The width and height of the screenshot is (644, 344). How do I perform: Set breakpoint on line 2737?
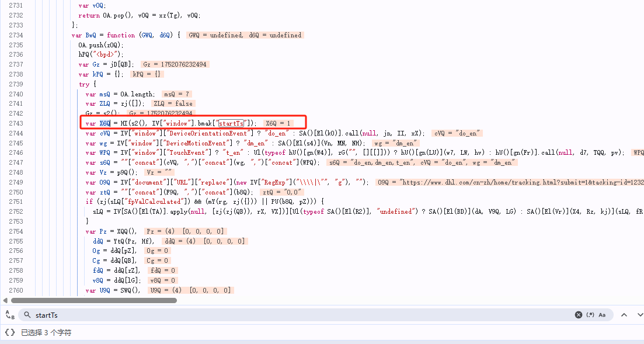[16, 64]
